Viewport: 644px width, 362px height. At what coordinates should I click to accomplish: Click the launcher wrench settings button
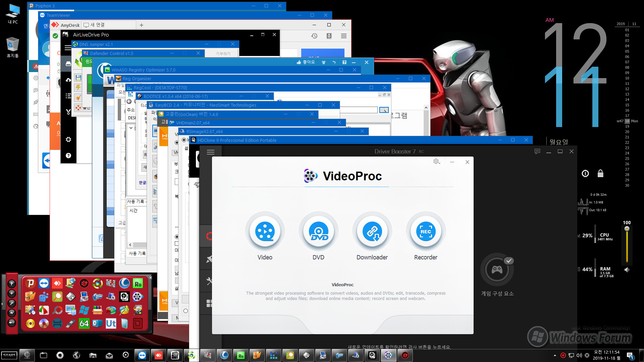point(12,303)
